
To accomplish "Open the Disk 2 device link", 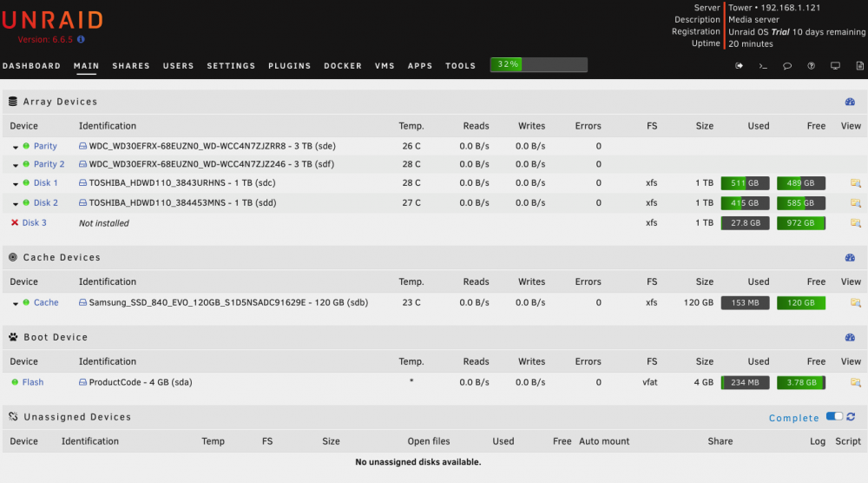I will click(x=46, y=202).
